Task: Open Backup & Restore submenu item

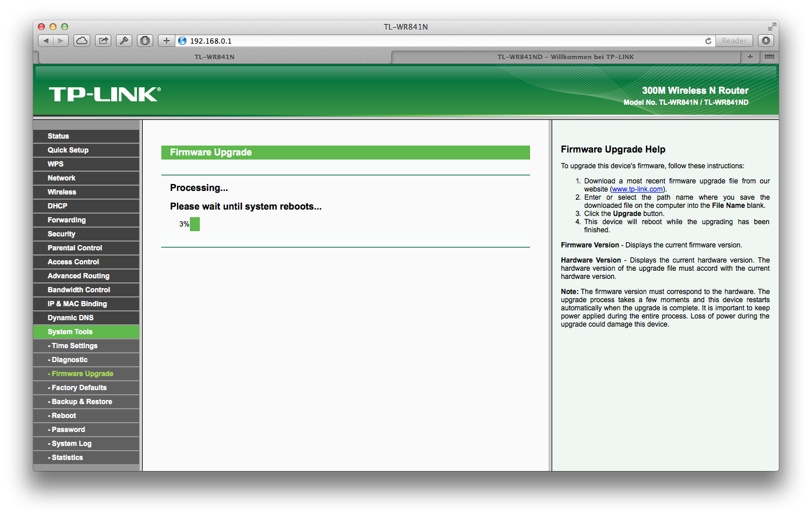Action: [x=86, y=402]
